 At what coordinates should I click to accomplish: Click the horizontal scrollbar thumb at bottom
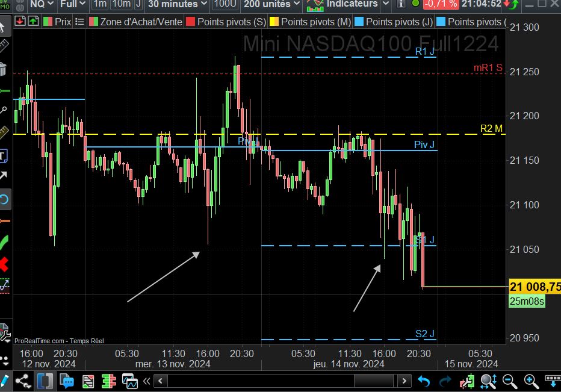[374, 381]
